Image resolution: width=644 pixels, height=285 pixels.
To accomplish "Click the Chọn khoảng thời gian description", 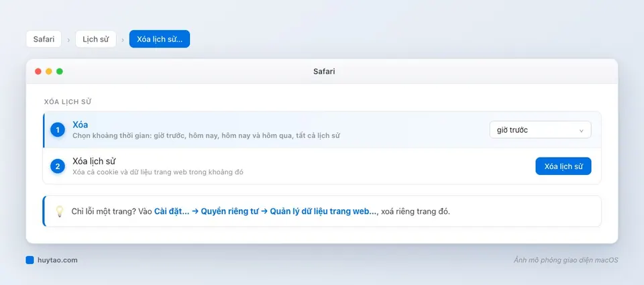I will point(206,135).
